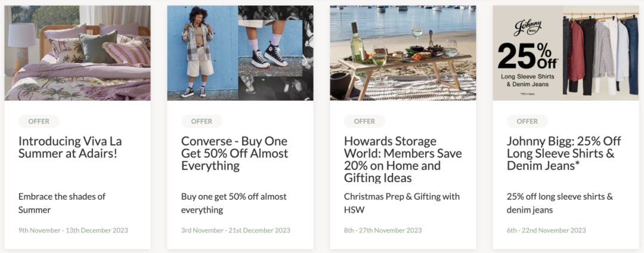Open 'Converse - Buy One Get 50% Off' title

(234, 153)
